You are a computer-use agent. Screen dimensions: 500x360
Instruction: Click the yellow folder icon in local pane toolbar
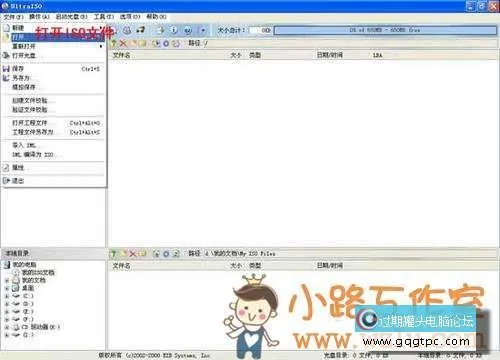pos(142,254)
